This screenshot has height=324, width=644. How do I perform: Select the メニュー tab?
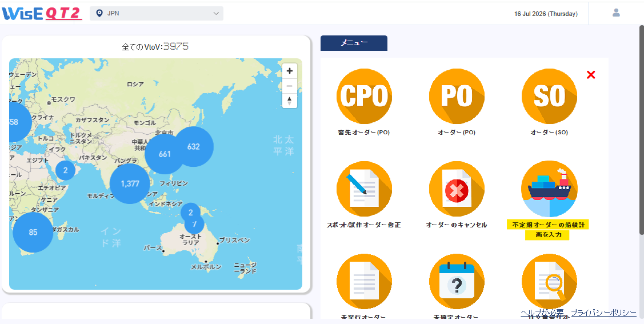(x=354, y=43)
